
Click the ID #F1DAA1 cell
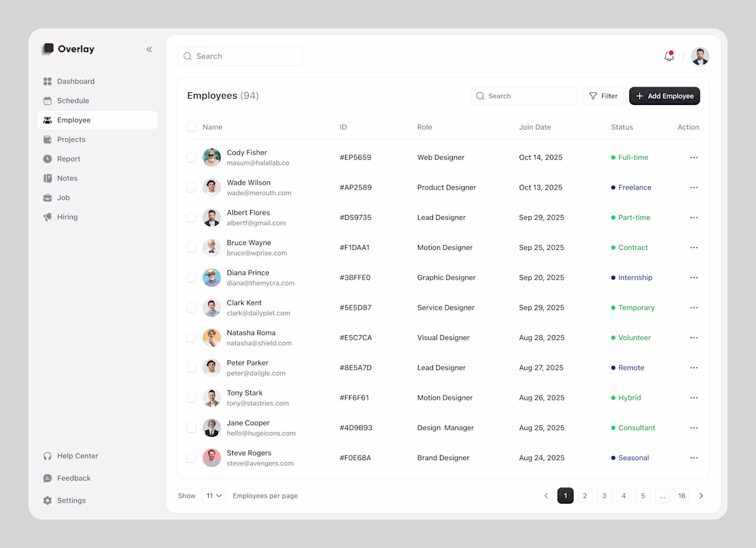[x=355, y=247]
